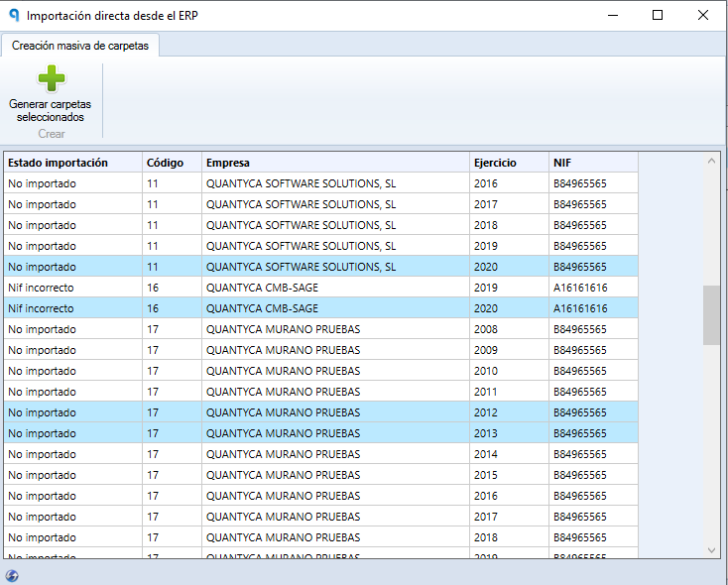Select QUANTYCA MURANO PRUEBAS 2016 row
Viewport: 728px width, 585px height.
(x=320, y=496)
